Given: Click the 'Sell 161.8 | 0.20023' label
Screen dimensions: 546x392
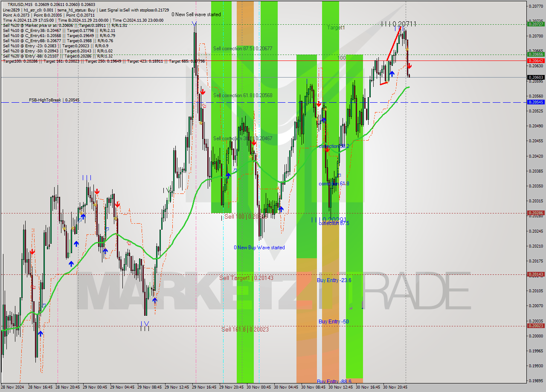Looking at the screenshot, I should tap(245, 329).
